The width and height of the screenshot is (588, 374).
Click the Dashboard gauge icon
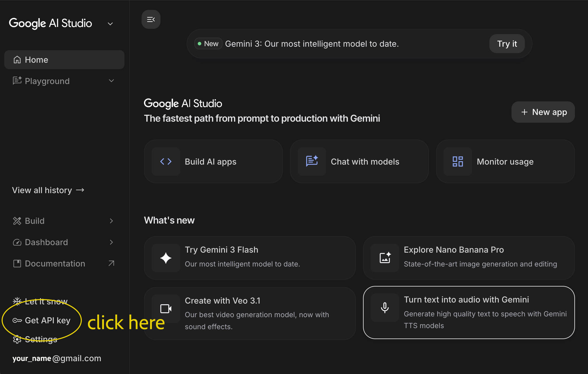17,242
